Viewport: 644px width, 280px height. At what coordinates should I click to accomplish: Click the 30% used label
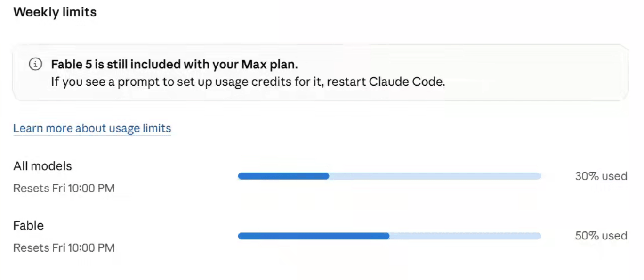601,176
